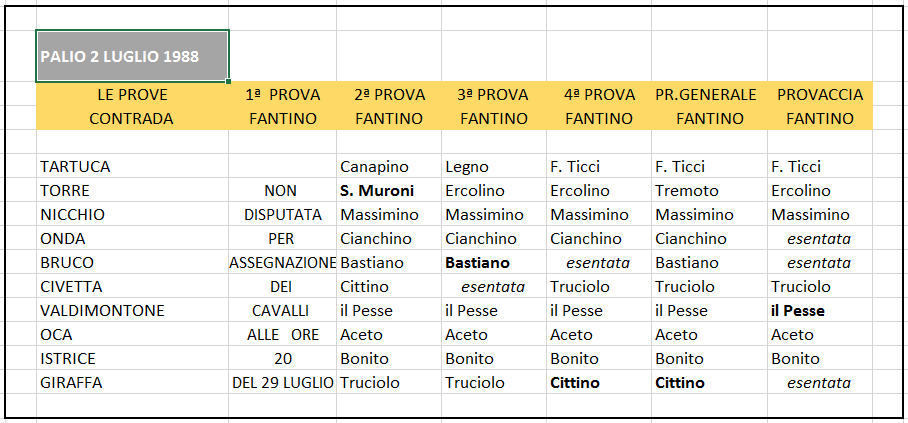The image size is (908, 423).
Task: Select the bold S. Muroni cell
Action: (x=389, y=191)
